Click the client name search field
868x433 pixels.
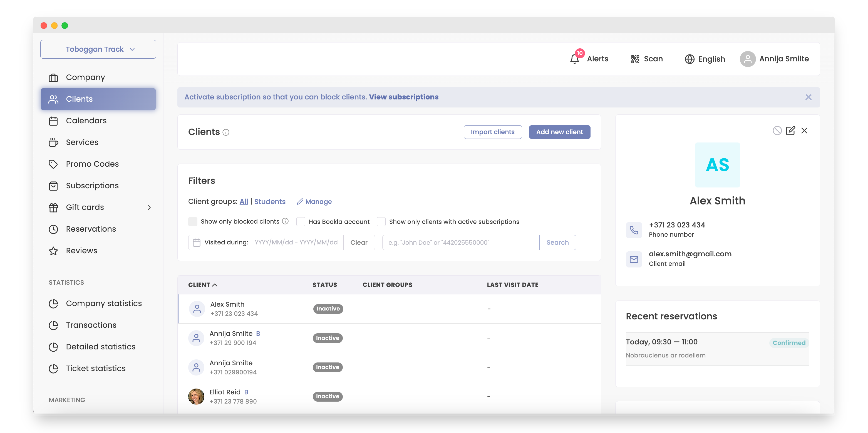(x=460, y=242)
